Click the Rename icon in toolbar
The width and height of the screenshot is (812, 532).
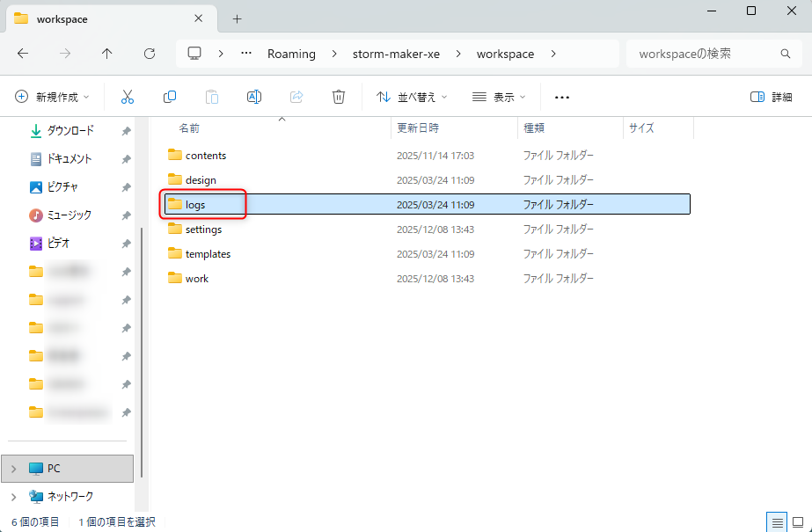tap(254, 97)
